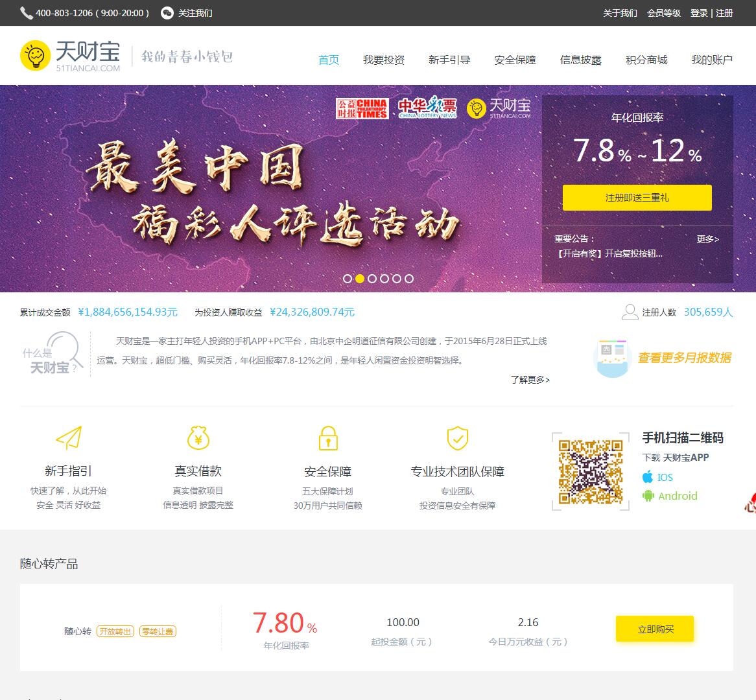Open the 首页 navigation tab

(329, 60)
